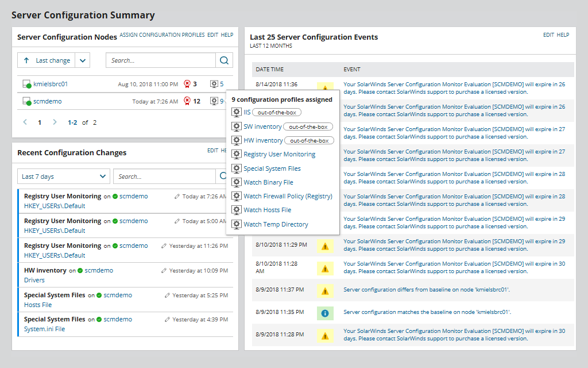Click the ascending sort arrow next to Last change

(x=27, y=60)
